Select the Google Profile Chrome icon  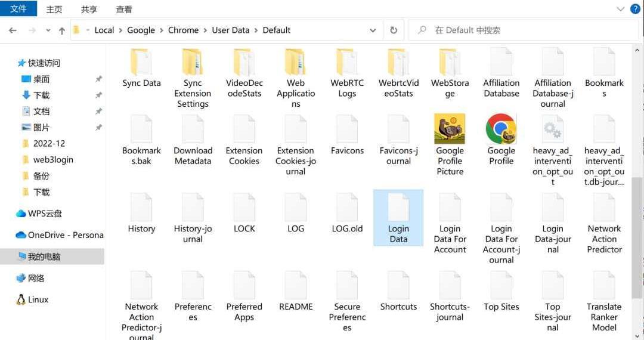(501, 129)
